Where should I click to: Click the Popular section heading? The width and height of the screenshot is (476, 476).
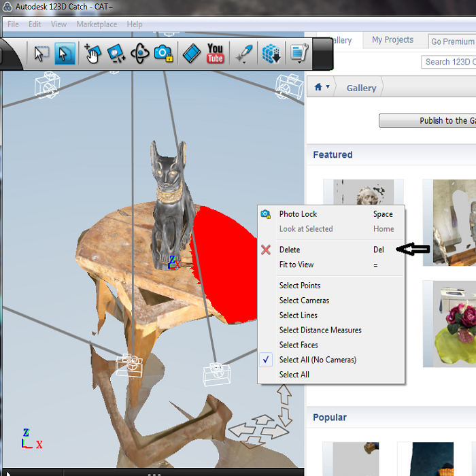coord(330,418)
